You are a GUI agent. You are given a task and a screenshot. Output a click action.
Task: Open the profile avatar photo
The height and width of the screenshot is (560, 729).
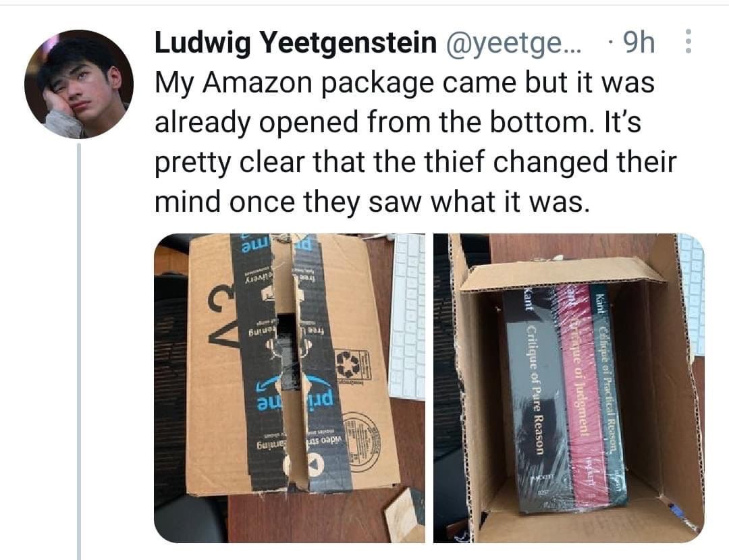click(x=79, y=84)
